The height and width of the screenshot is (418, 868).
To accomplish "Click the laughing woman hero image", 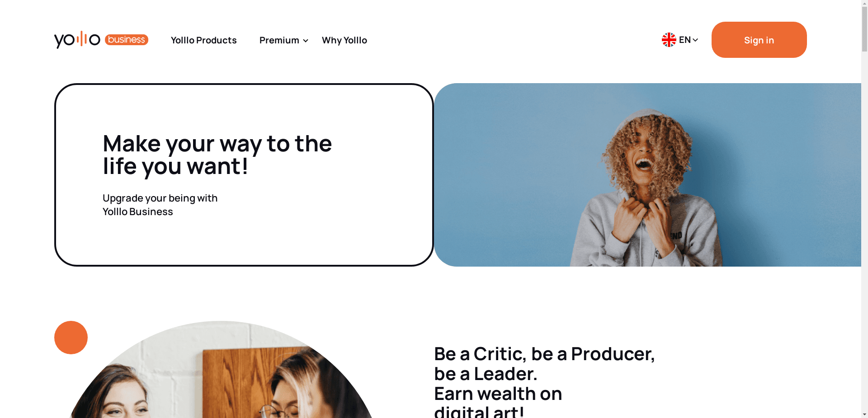I will point(647,175).
